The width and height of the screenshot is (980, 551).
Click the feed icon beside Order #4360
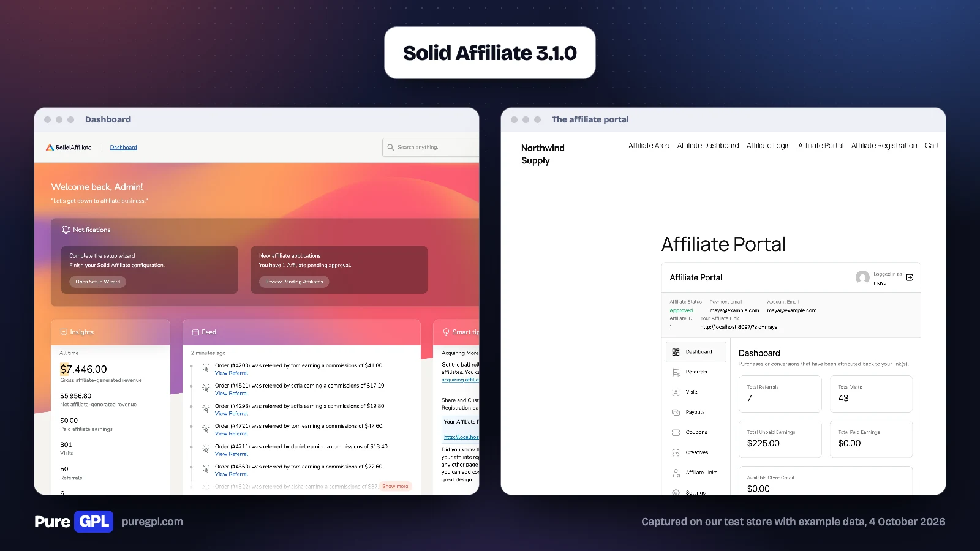pyautogui.click(x=206, y=468)
